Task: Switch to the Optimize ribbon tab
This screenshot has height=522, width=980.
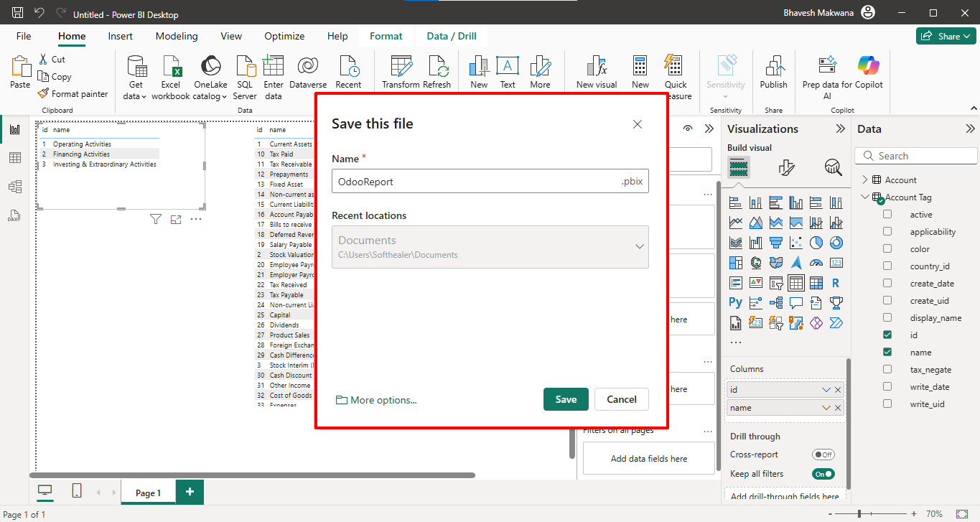Action: coord(284,36)
